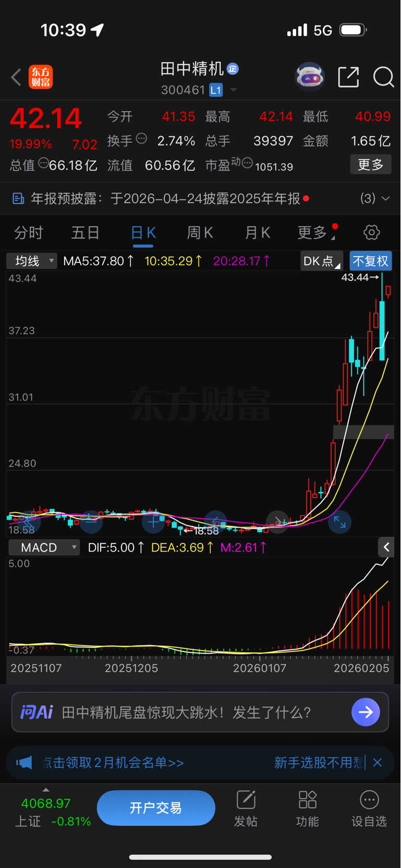The height and width of the screenshot is (868, 401).
Task: Tap the 田中精机 stock title
Action: pos(192,68)
